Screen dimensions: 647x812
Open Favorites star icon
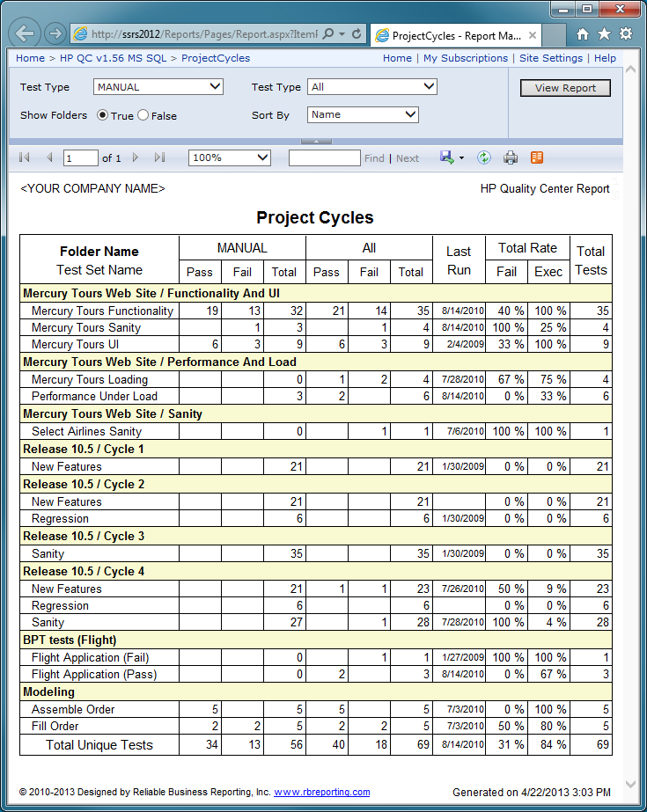(x=604, y=34)
